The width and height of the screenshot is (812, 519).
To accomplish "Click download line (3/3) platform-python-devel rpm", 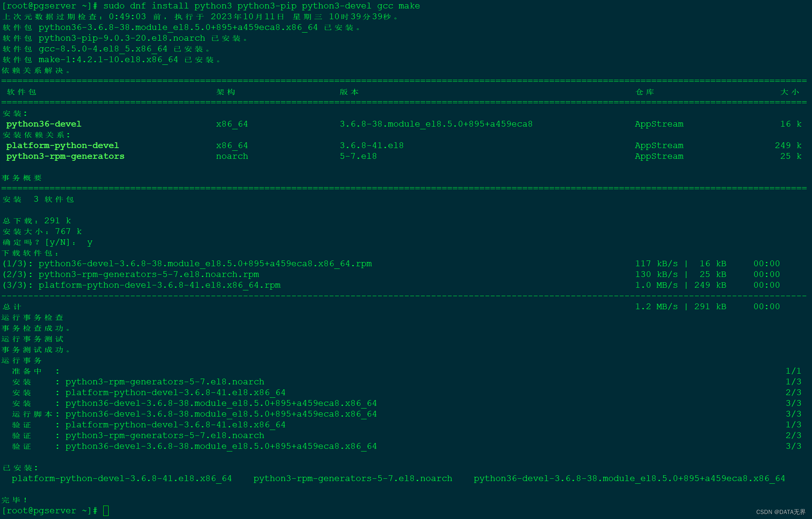I will [x=142, y=285].
